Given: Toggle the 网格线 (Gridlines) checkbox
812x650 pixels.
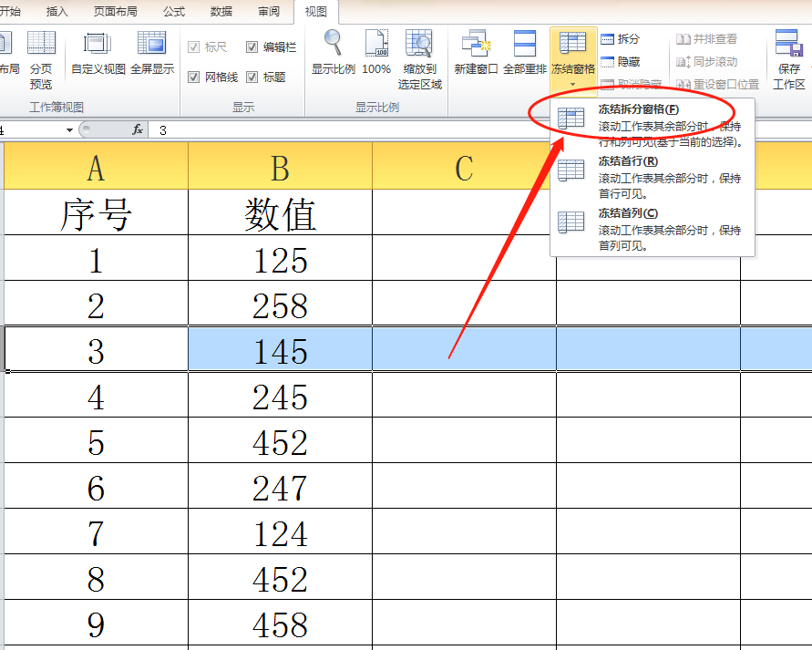Looking at the screenshot, I should tap(196, 77).
